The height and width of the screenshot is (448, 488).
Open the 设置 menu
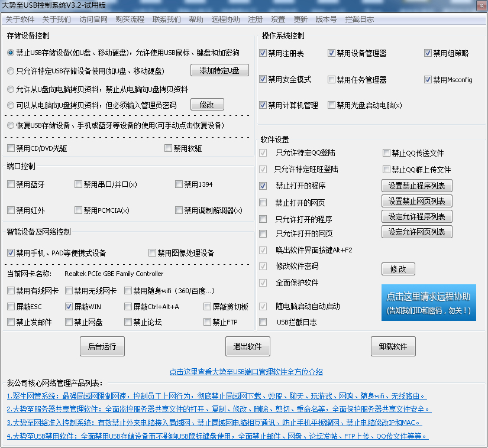coord(278,20)
